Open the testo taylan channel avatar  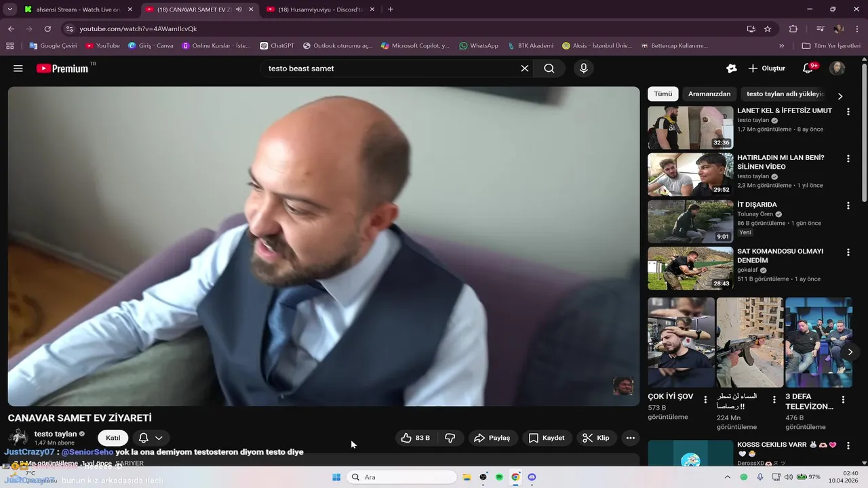pyautogui.click(x=18, y=438)
